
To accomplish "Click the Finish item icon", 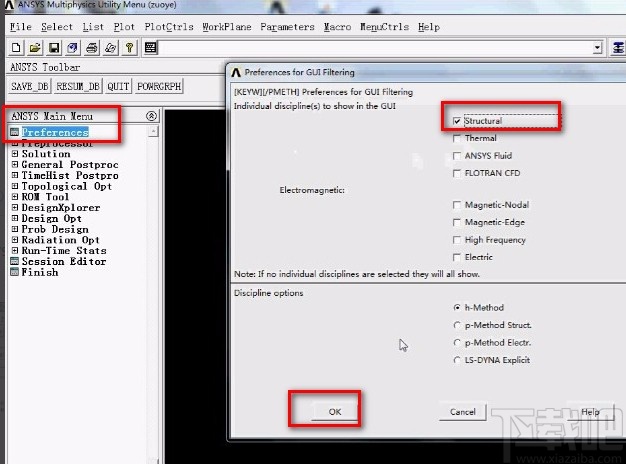I will tap(14, 272).
